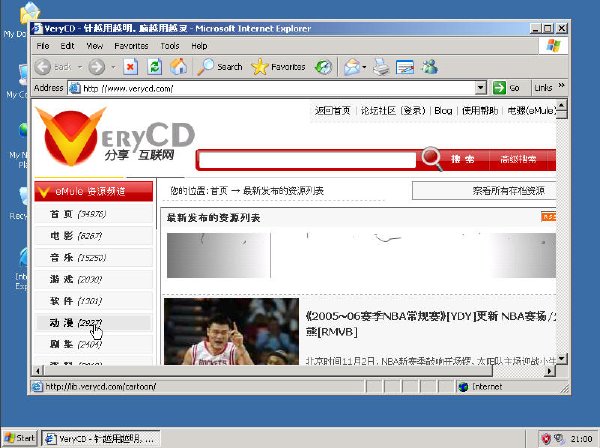Click the red 搜索 button
Screen dimensions: 600x448
coord(463,159)
